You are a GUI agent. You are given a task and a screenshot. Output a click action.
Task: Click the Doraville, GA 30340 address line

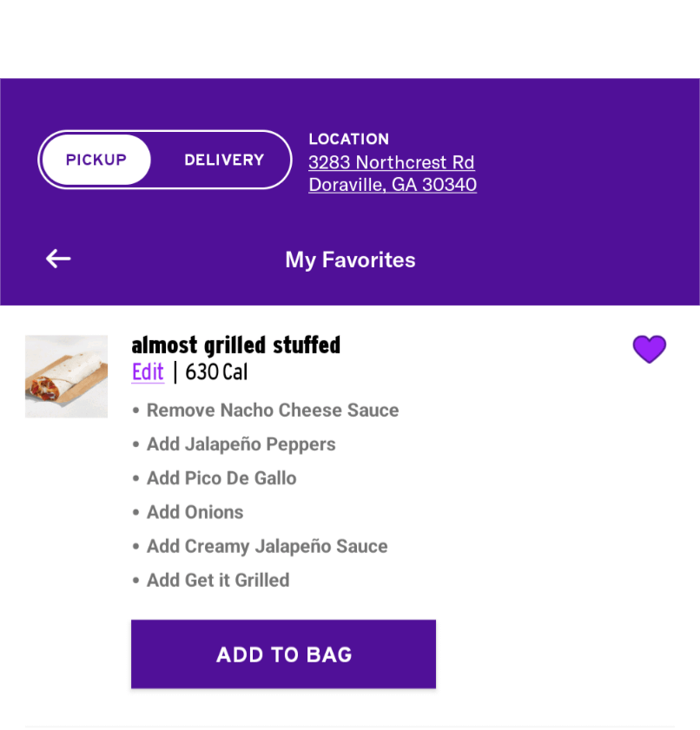392,185
